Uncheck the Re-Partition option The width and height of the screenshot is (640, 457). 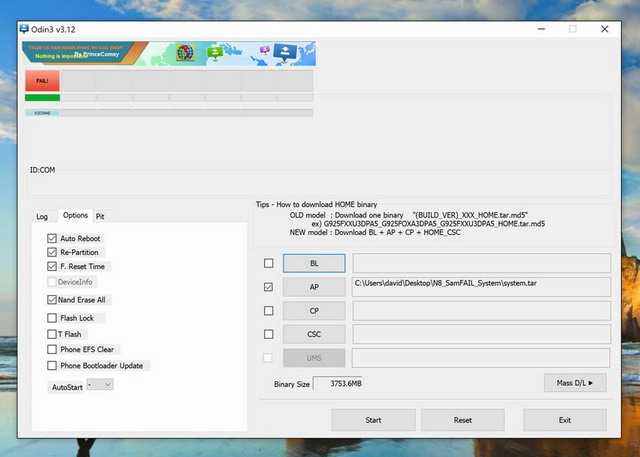click(52, 253)
